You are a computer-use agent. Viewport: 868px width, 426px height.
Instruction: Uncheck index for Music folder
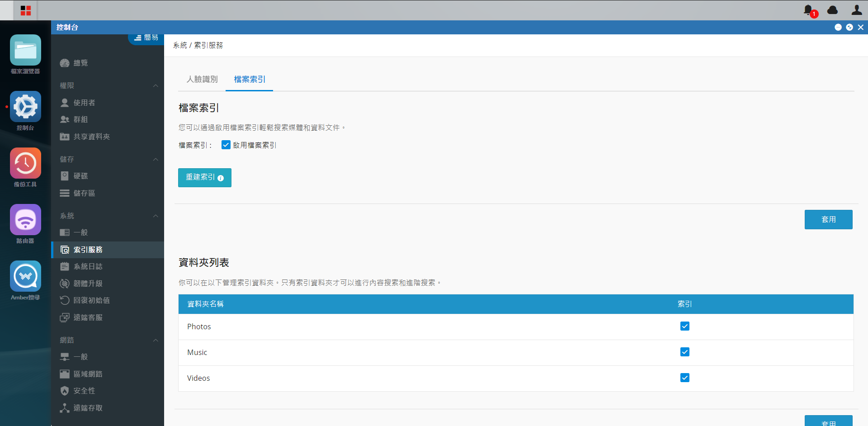685,352
